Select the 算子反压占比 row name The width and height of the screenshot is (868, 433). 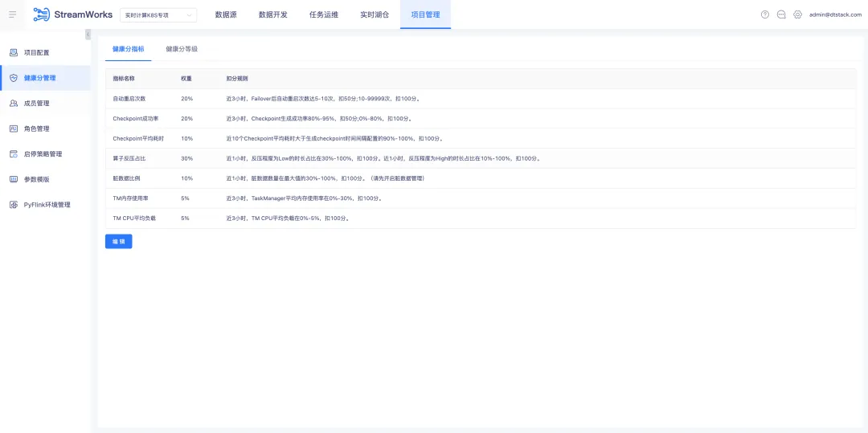129,158
